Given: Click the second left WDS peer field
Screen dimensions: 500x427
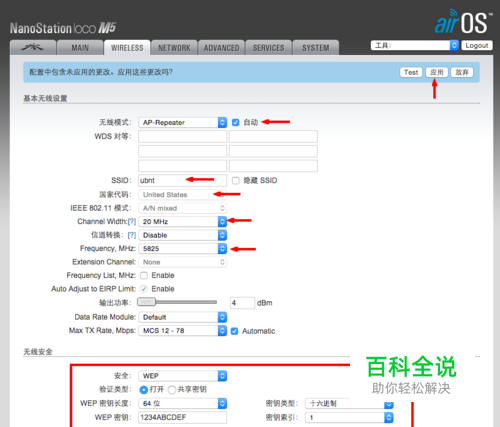Looking at the screenshot, I should 183,151.
